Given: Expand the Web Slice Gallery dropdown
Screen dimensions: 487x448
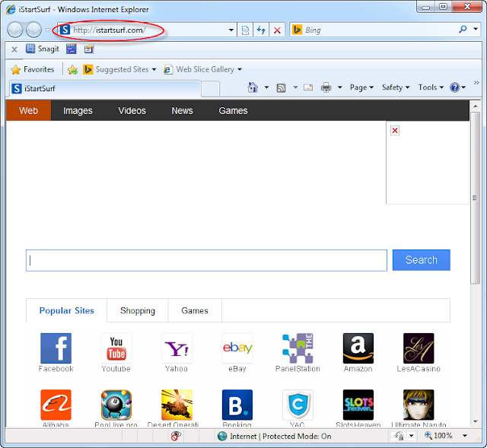Looking at the screenshot, I should click(x=240, y=69).
